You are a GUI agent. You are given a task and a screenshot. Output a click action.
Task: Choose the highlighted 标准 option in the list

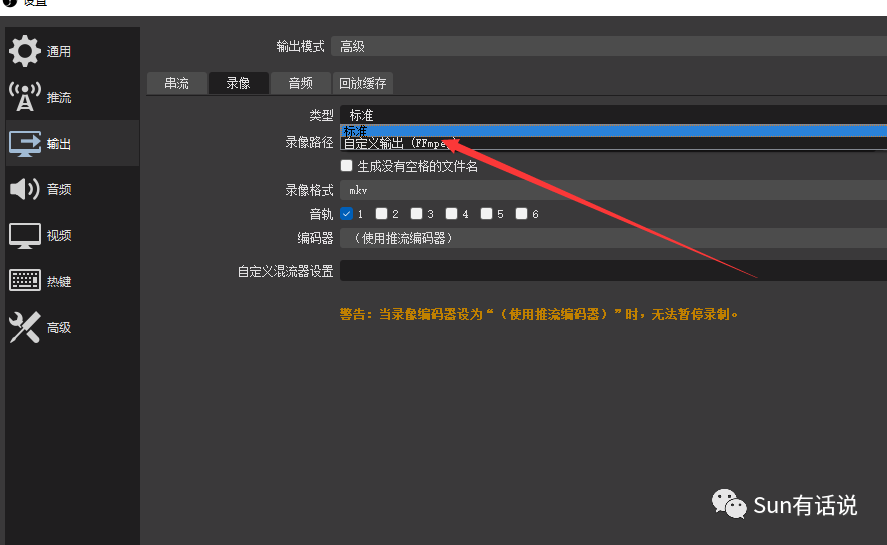[x=613, y=131]
